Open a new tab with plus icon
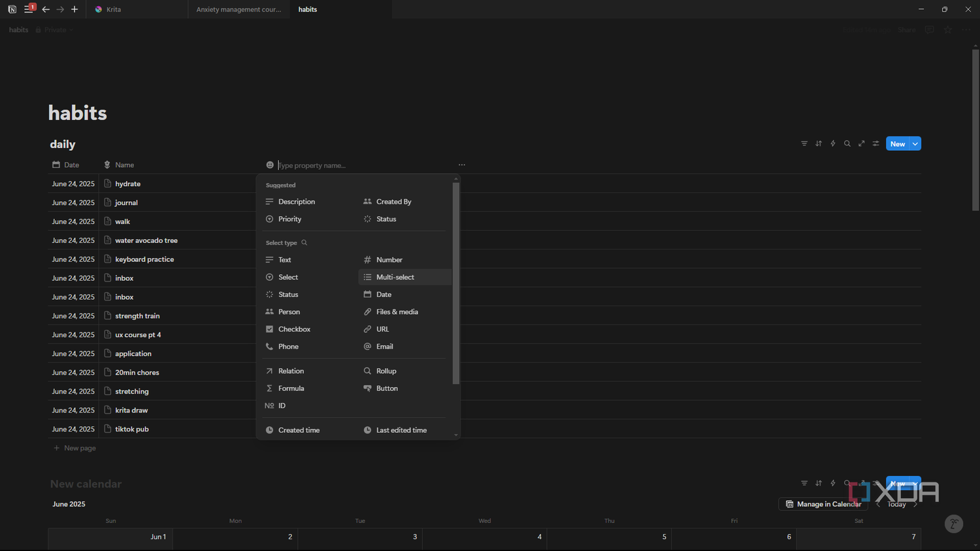The image size is (980, 551). click(74, 9)
